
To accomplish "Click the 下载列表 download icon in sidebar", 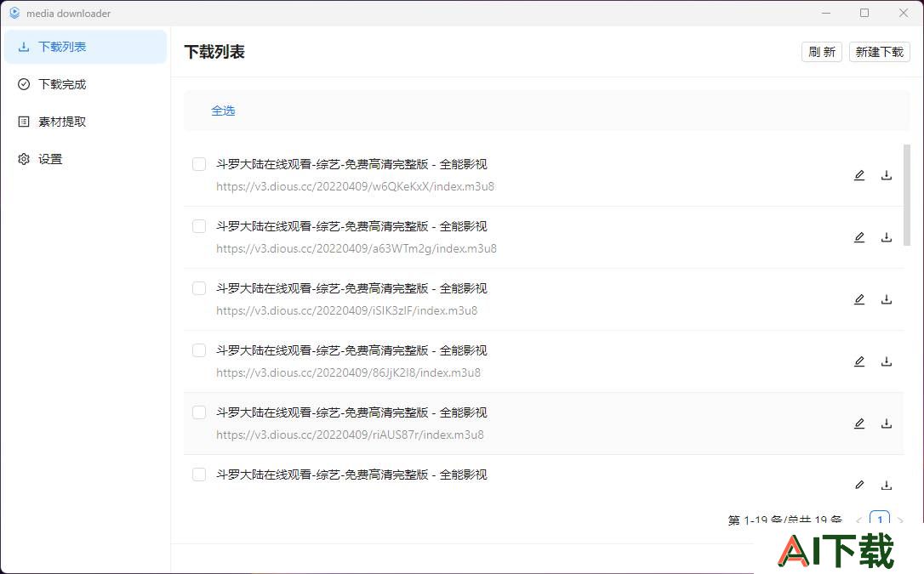I will [24, 47].
